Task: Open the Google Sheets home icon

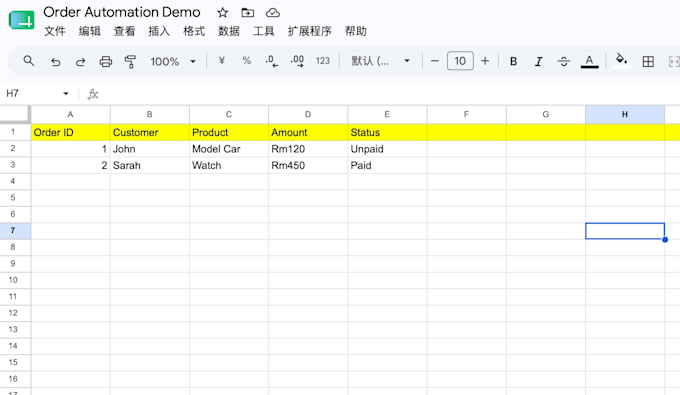Action: [22, 20]
